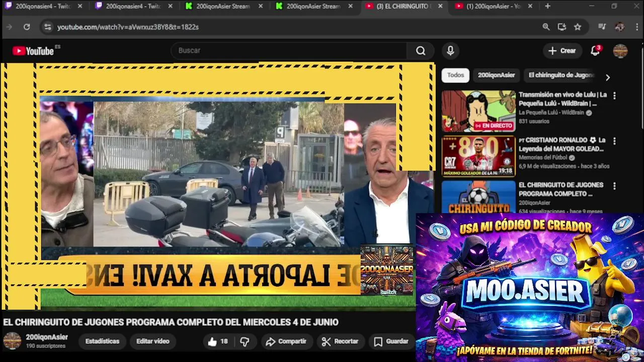Like the video with thumbs-up icon

pyautogui.click(x=217, y=341)
